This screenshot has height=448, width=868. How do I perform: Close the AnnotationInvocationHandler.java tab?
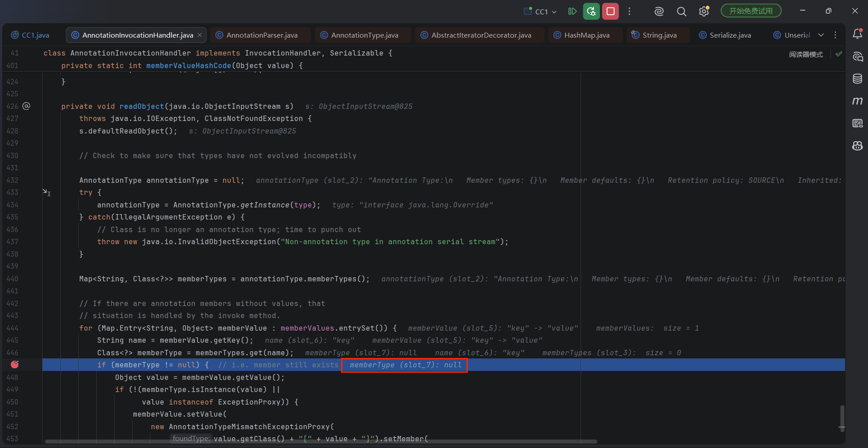coord(200,35)
